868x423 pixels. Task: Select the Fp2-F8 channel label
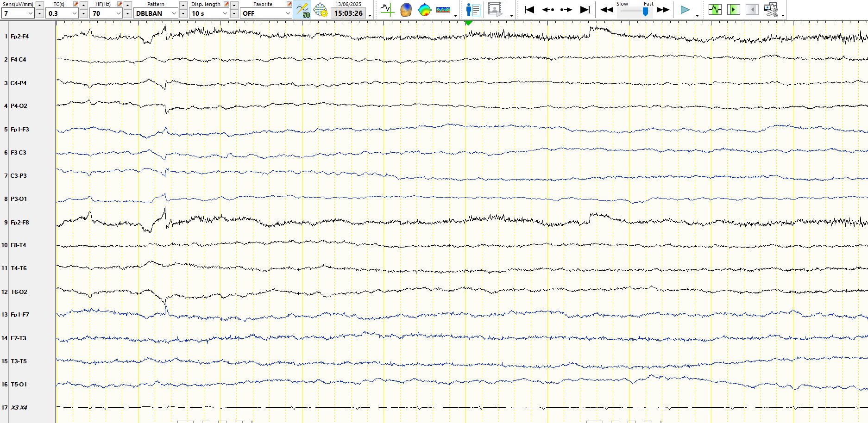[20, 223]
